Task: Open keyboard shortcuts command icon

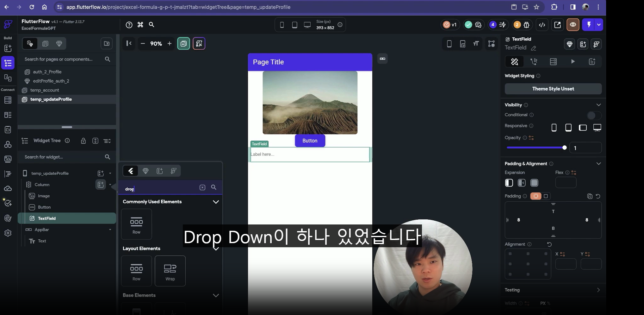Action: (140, 25)
